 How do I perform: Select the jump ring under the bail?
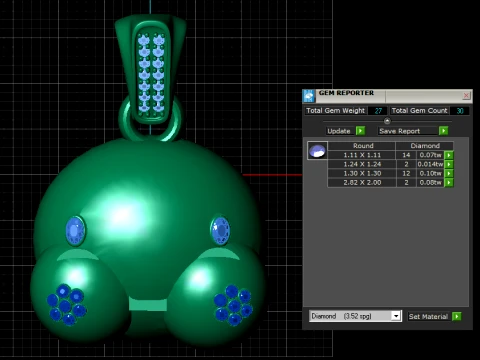click(x=151, y=120)
